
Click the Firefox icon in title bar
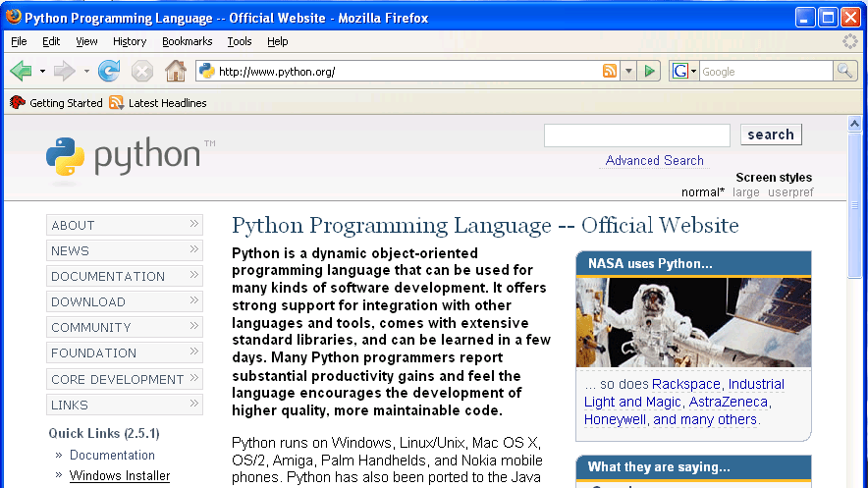pyautogui.click(x=14, y=17)
